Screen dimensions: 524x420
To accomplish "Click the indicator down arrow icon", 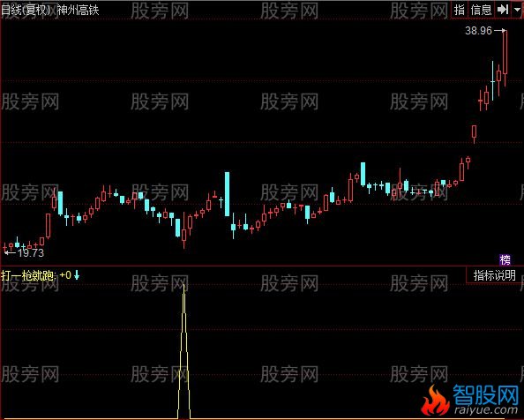I will 77,275.
